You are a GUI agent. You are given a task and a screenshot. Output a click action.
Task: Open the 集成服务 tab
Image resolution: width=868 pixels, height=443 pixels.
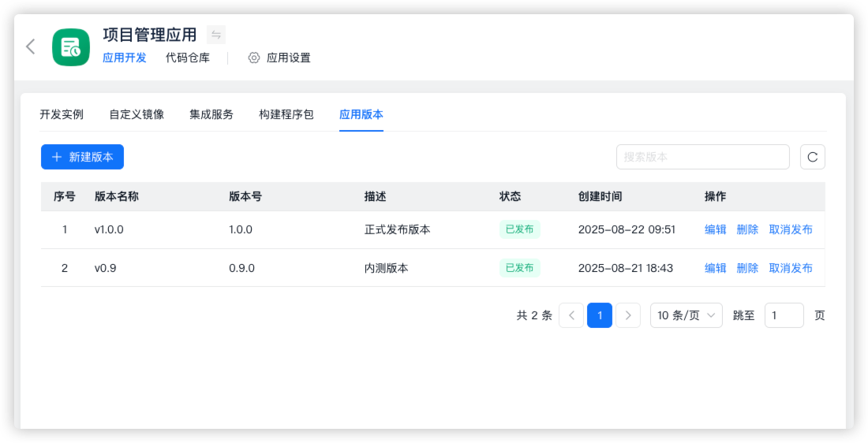point(211,114)
